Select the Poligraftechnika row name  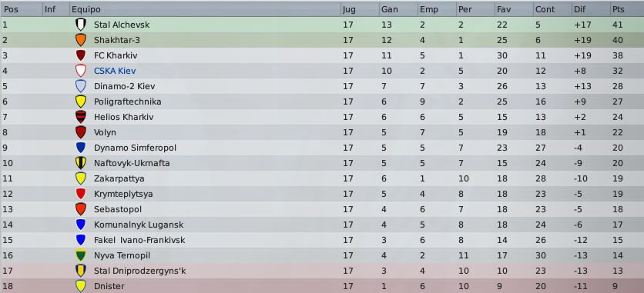(x=127, y=102)
